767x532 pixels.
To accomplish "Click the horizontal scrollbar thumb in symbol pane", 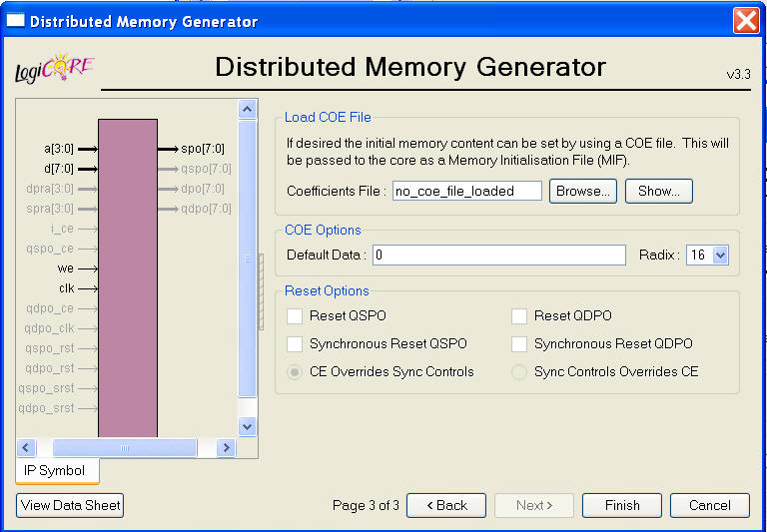I will (x=125, y=447).
